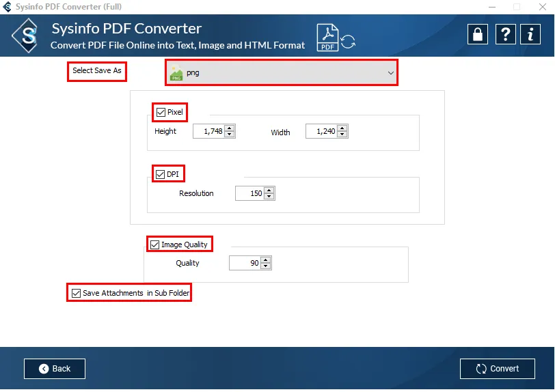The height and width of the screenshot is (392, 555).
Task: Increase the Resolution value
Action: pyautogui.click(x=269, y=191)
